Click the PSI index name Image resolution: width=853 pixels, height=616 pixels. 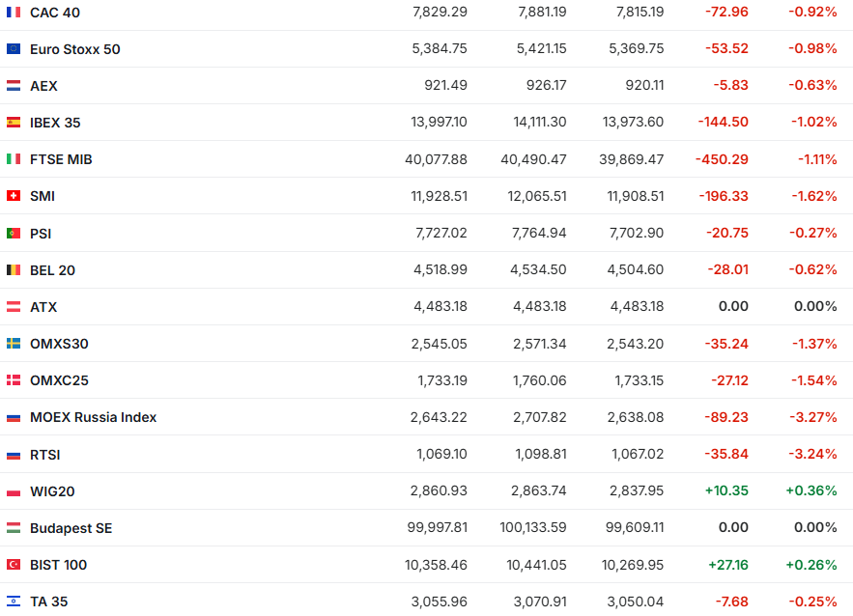(x=41, y=233)
